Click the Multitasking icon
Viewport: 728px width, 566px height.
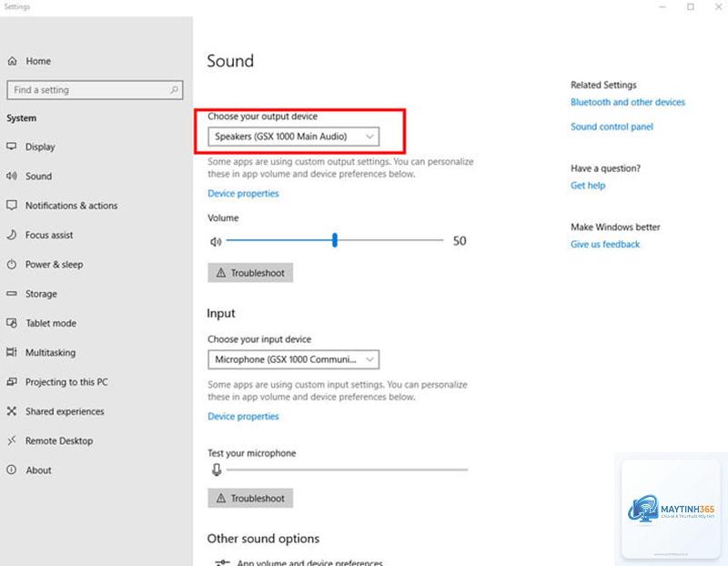12,352
